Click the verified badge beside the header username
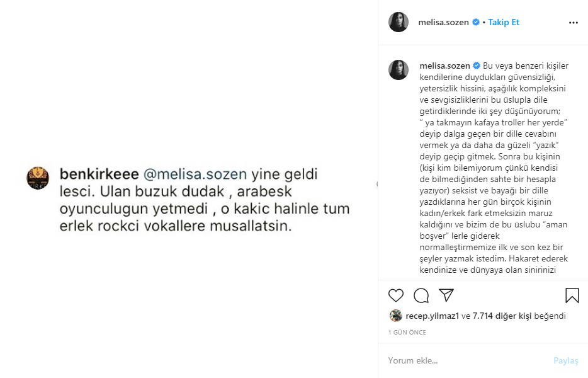The height and width of the screenshot is (378, 588). 475,22
